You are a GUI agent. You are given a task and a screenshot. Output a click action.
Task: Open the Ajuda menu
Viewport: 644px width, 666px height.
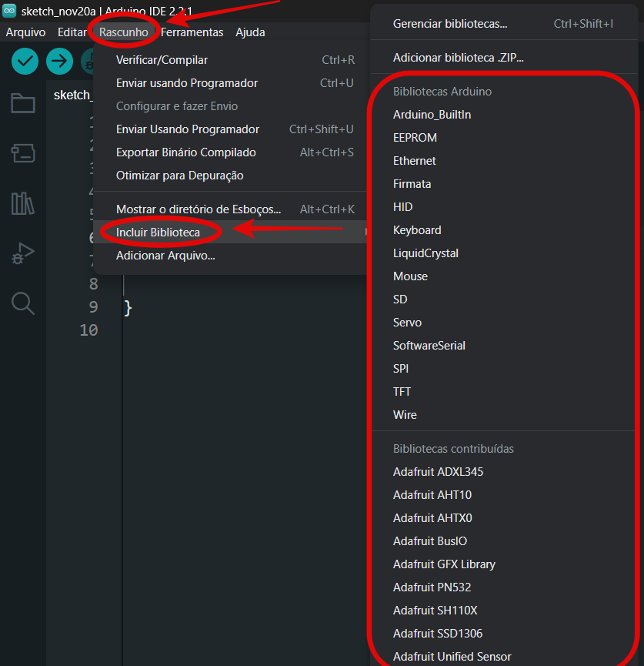click(x=250, y=32)
